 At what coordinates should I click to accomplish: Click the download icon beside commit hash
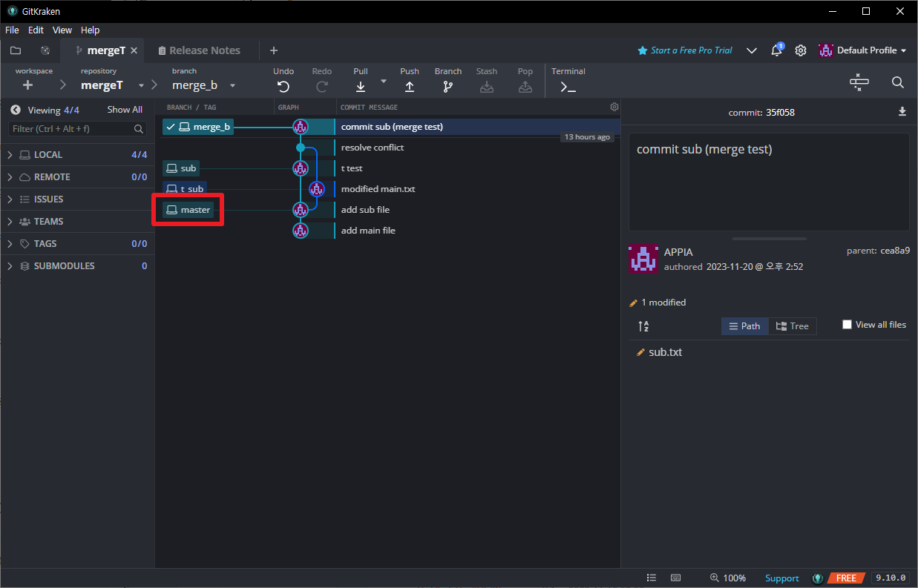[902, 112]
